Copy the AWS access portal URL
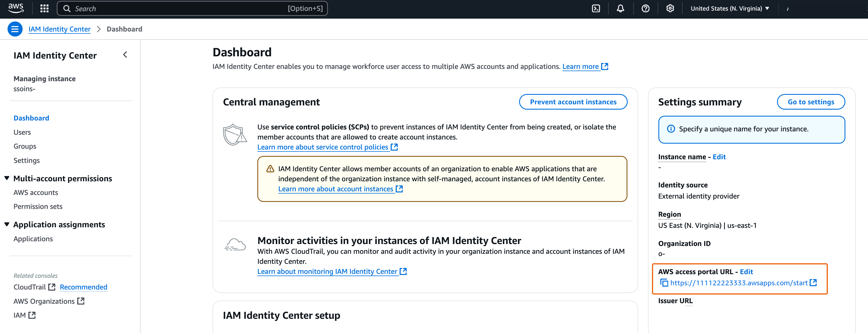868x333 pixels. pyautogui.click(x=664, y=283)
